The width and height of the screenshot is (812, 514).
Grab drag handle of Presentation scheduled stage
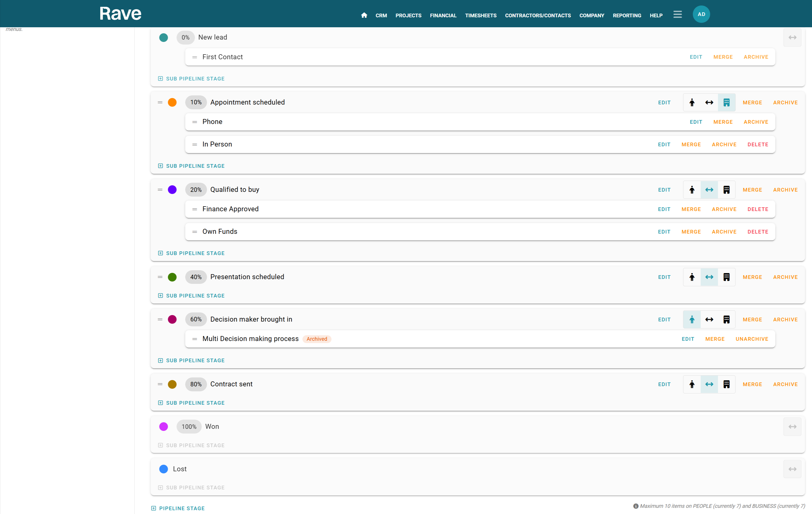pyautogui.click(x=160, y=277)
